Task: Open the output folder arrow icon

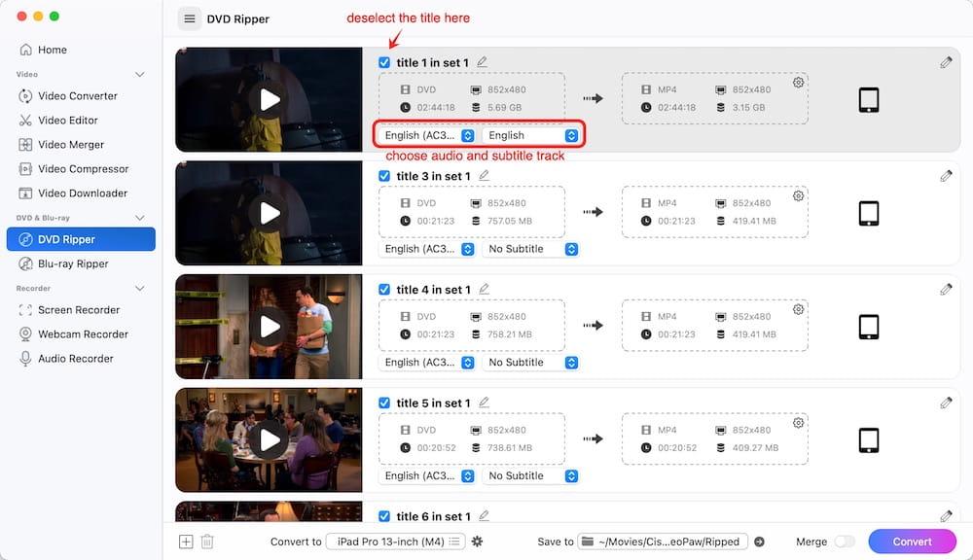Action: tap(759, 542)
